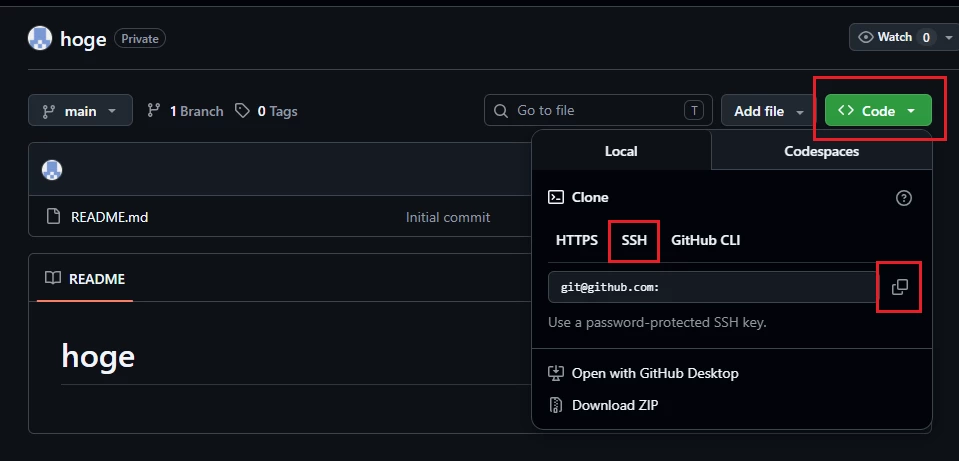Image resolution: width=959 pixels, height=461 pixels.
Task: Click the Private visibility badge
Action: click(139, 39)
